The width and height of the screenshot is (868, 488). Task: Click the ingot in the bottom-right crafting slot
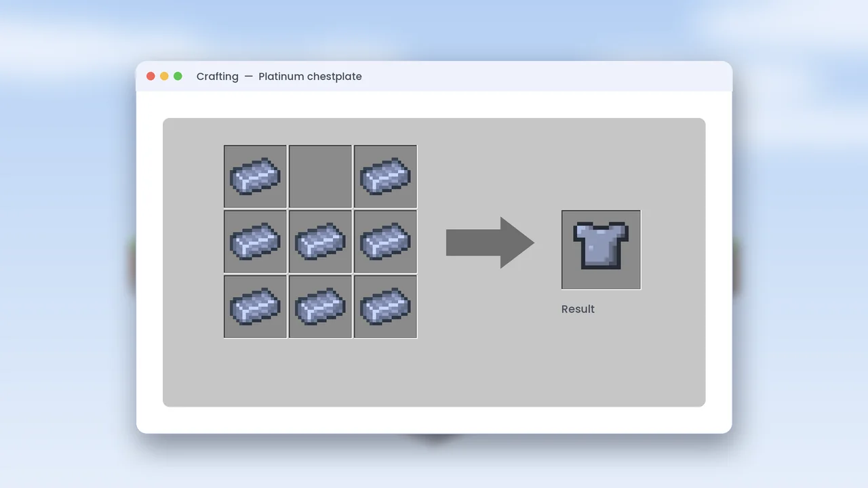[385, 306]
